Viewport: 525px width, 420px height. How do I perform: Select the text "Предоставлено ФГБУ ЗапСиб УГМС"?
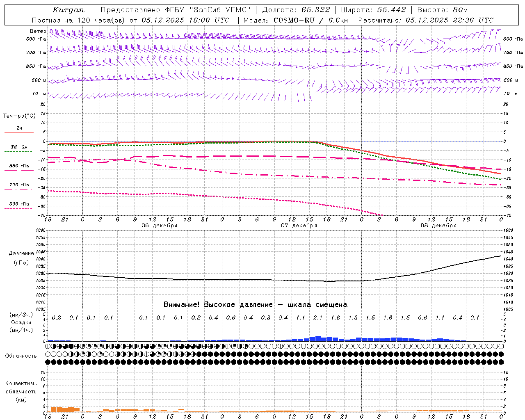tap(176, 10)
